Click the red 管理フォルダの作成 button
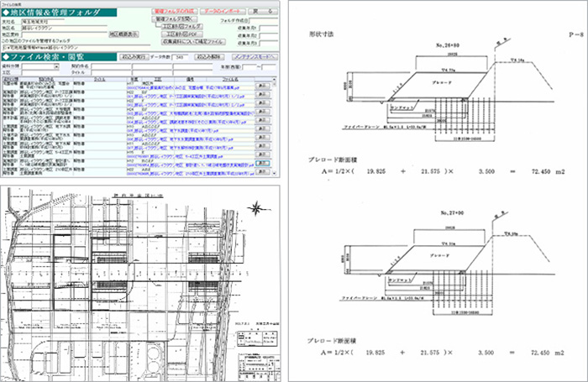Screen dimensions: 588x382 point(175,11)
